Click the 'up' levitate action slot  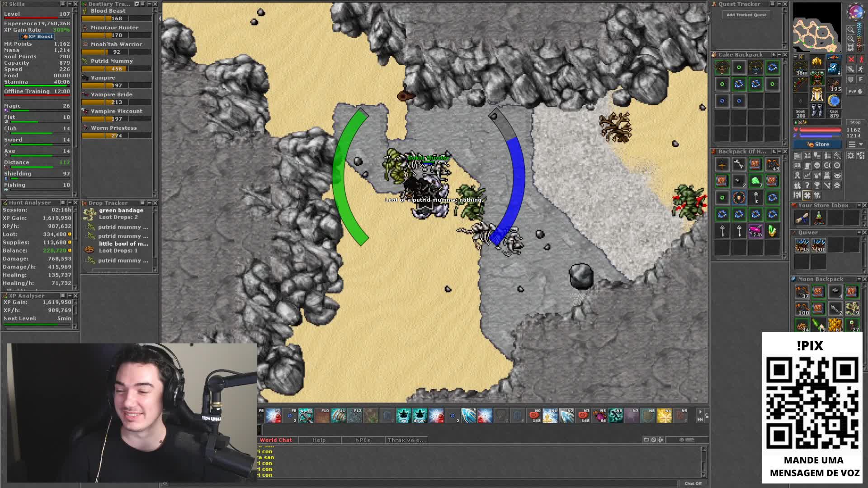pyautogui.click(x=404, y=416)
